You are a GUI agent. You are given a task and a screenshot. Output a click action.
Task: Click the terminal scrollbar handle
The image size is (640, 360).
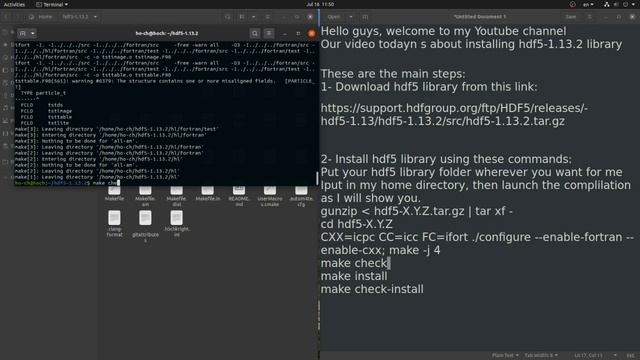317,178
